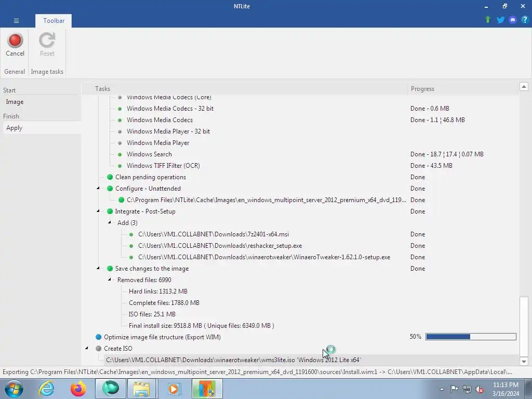This screenshot has width=532, height=399.
Task: Collapse the Integrate - Post-Setup node
Action: (98, 211)
